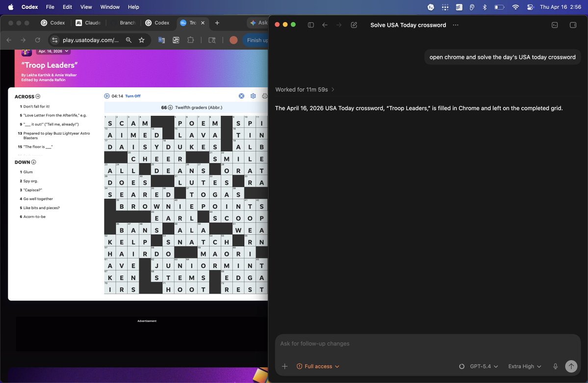Bookmark this page with the star icon

(x=141, y=40)
